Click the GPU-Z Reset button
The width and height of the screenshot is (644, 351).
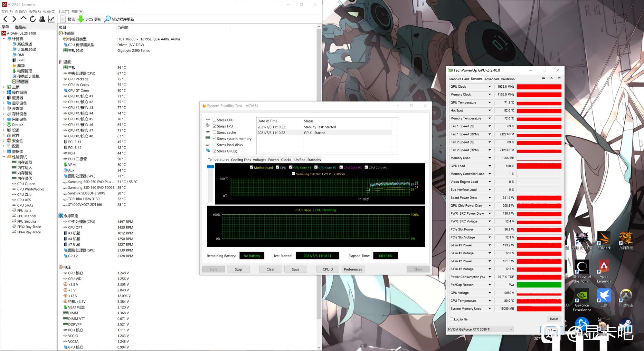pos(554,319)
